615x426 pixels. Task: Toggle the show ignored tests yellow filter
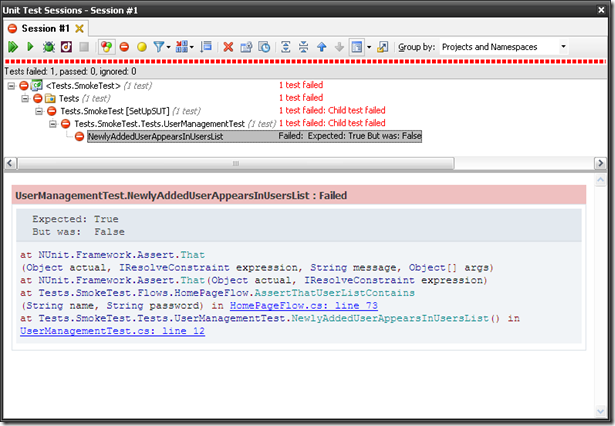(142, 47)
